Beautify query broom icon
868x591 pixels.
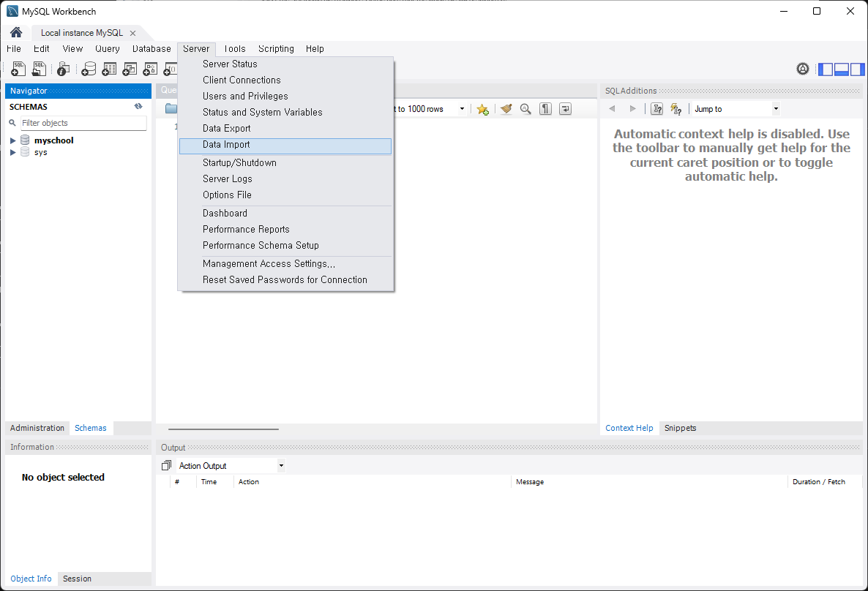(x=506, y=109)
